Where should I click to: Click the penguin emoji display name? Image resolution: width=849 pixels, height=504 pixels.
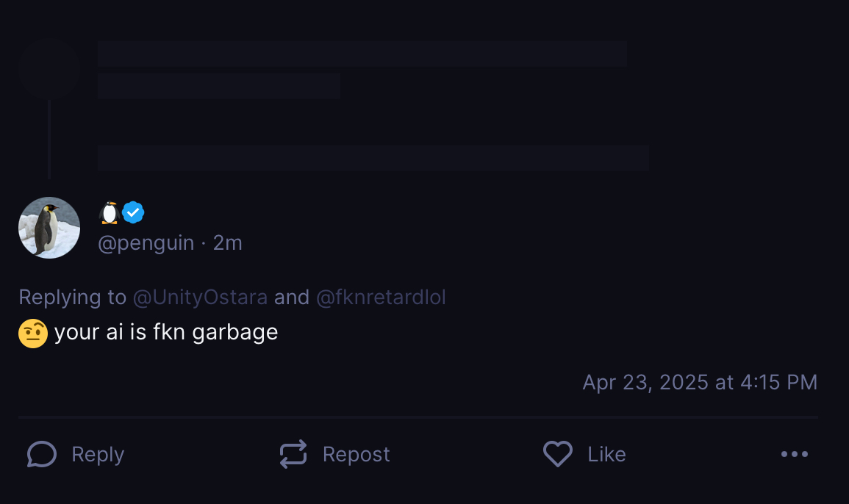tap(109, 212)
